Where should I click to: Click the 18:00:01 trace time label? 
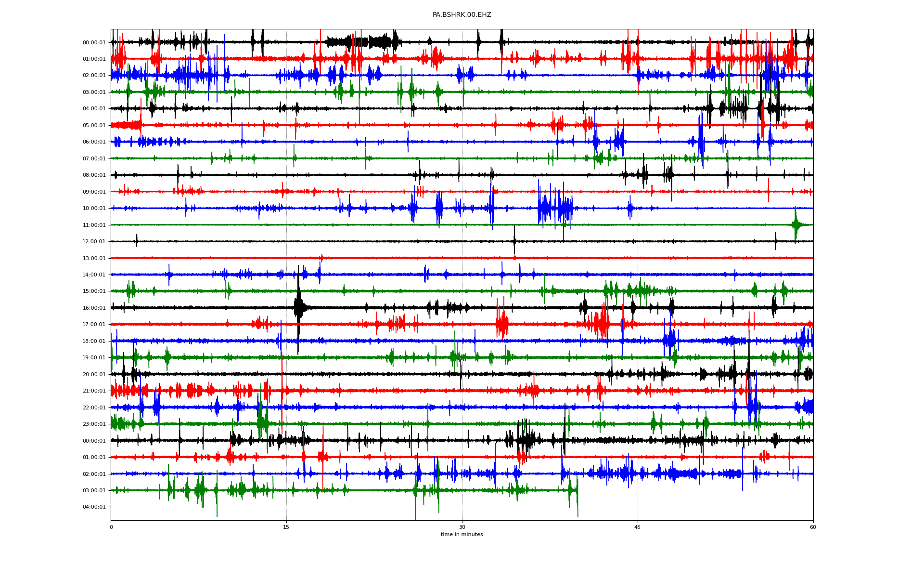94,341
